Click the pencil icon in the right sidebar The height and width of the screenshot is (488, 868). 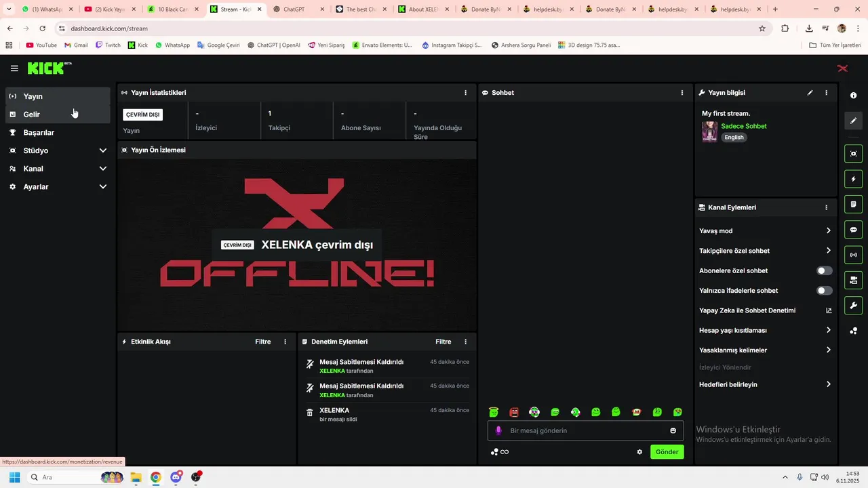coord(853,121)
